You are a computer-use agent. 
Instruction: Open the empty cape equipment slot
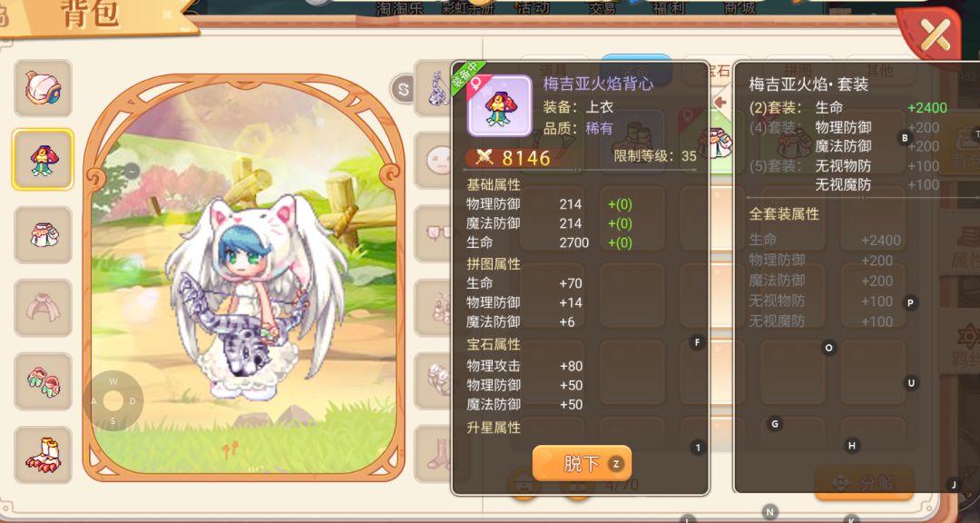[44, 308]
